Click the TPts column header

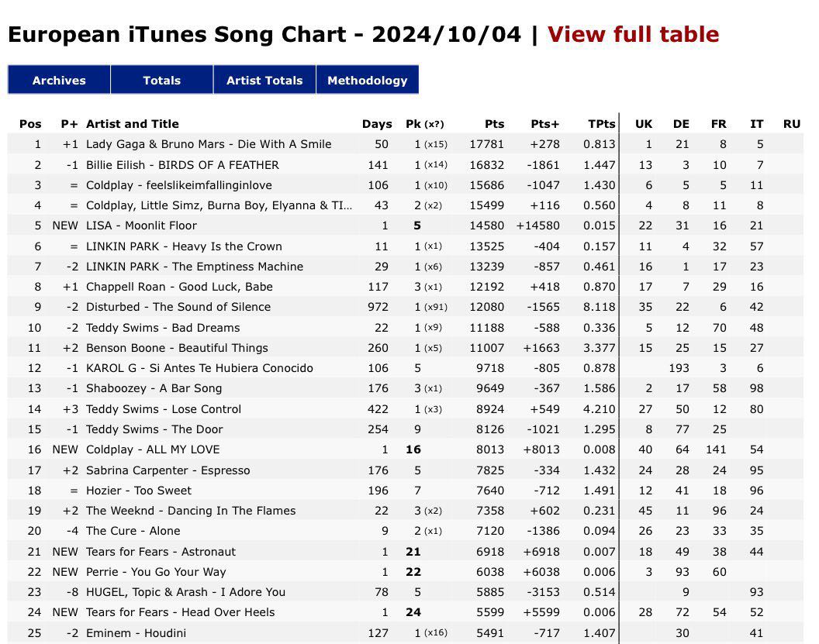pyautogui.click(x=602, y=124)
